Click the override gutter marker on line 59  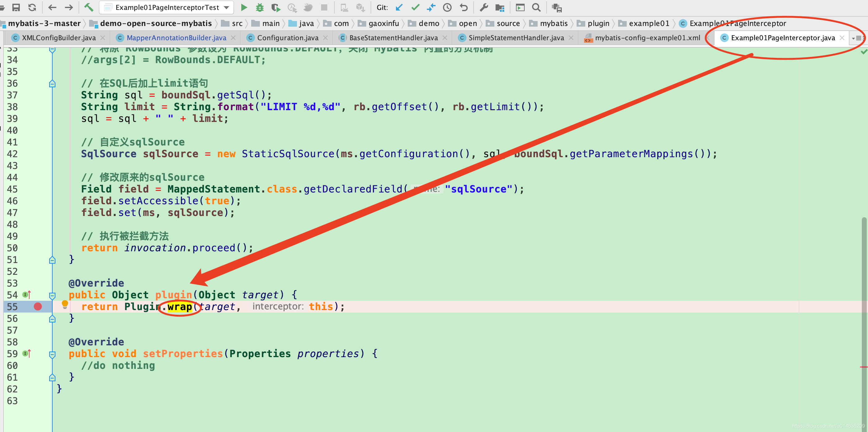point(27,353)
